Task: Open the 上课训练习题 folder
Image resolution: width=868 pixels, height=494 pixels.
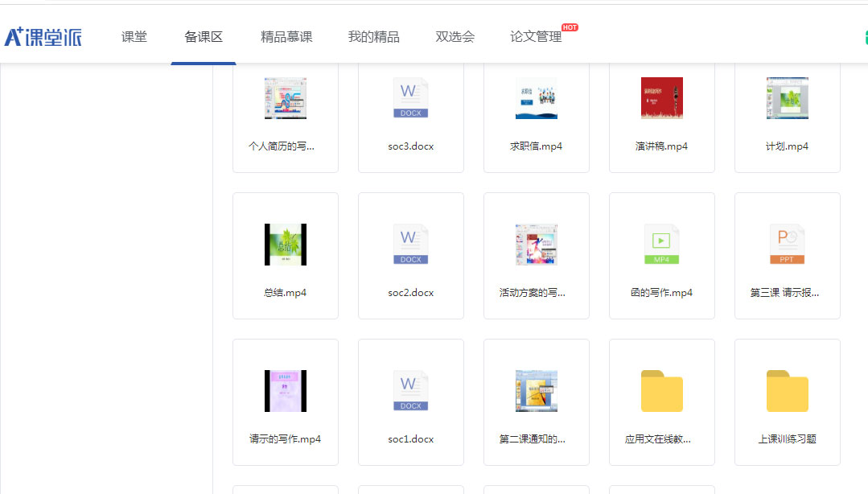Action: [x=787, y=391]
